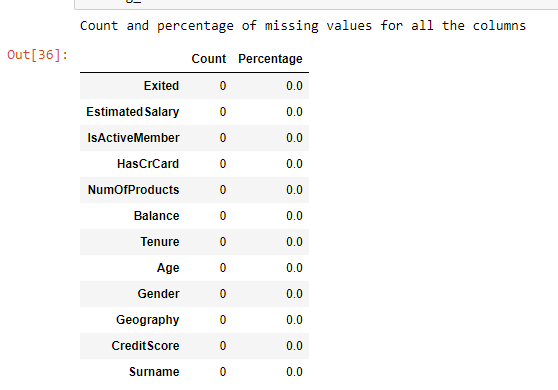558x390 pixels.
Task: Click the Gender row label
Action: point(158,294)
